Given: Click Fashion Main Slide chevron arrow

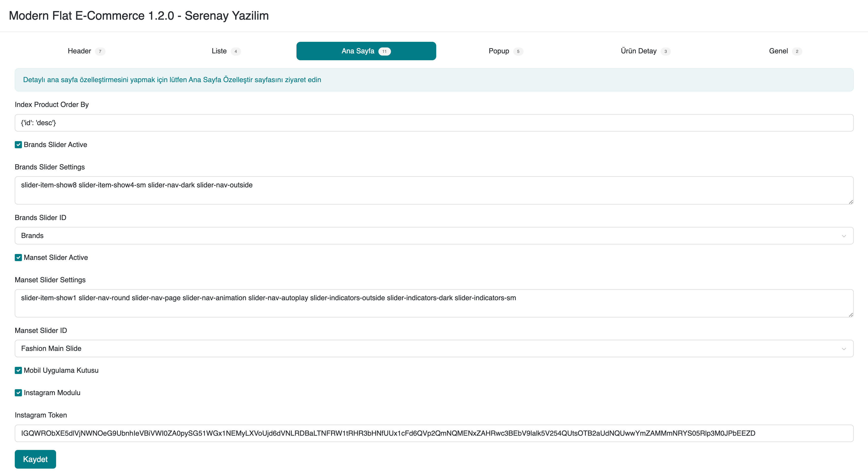Looking at the screenshot, I should click(x=843, y=349).
